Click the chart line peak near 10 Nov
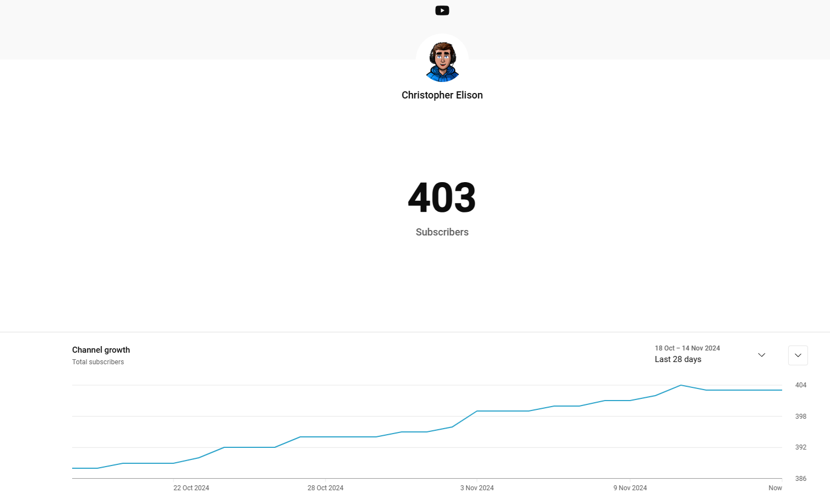 click(x=681, y=385)
